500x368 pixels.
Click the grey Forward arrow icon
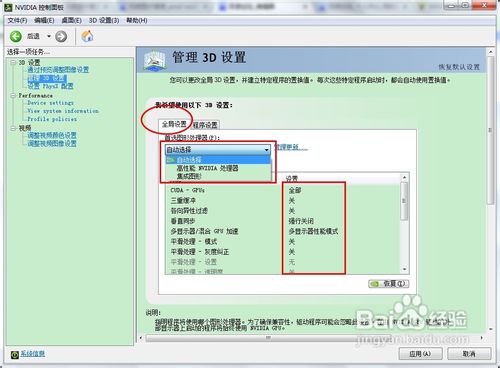pos(61,36)
